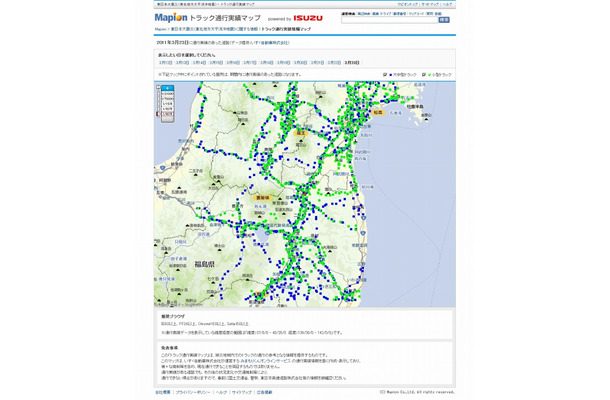
Task: Select the 3月18日 date link
Action: coord(266,63)
